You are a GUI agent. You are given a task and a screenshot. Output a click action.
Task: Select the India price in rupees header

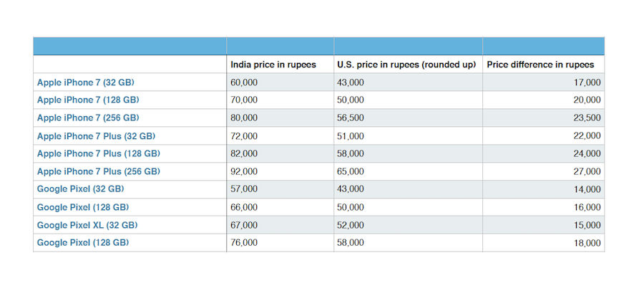273,65
